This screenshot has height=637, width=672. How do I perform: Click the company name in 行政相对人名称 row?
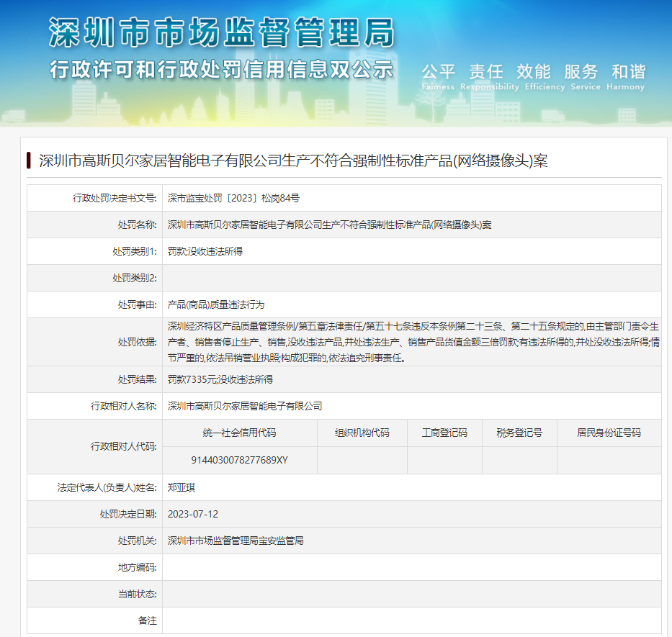point(244,406)
